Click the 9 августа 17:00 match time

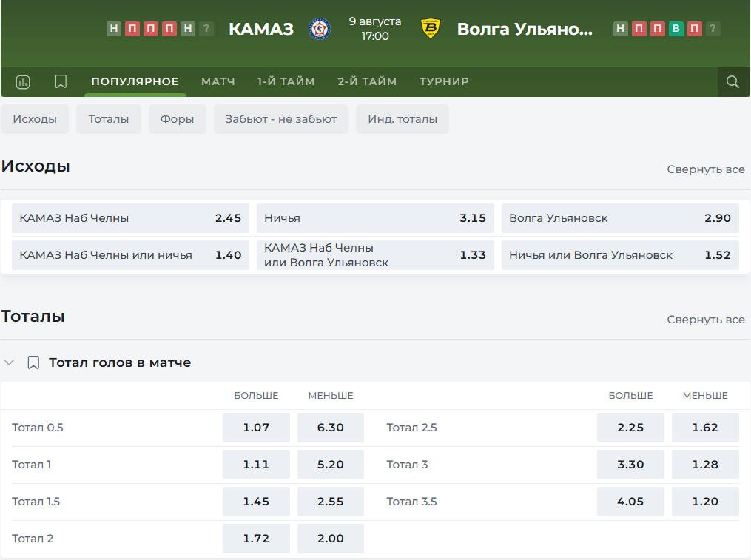[375, 29]
